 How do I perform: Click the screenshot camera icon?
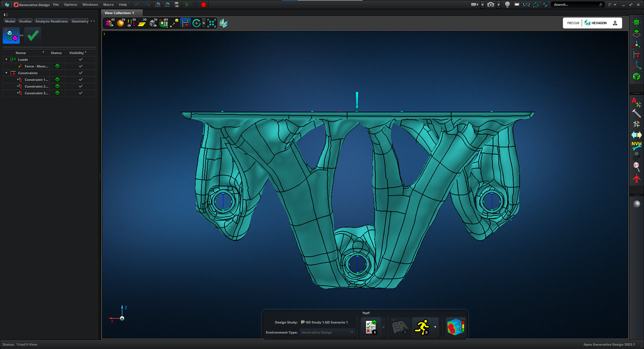pyautogui.click(x=491, y=5)
